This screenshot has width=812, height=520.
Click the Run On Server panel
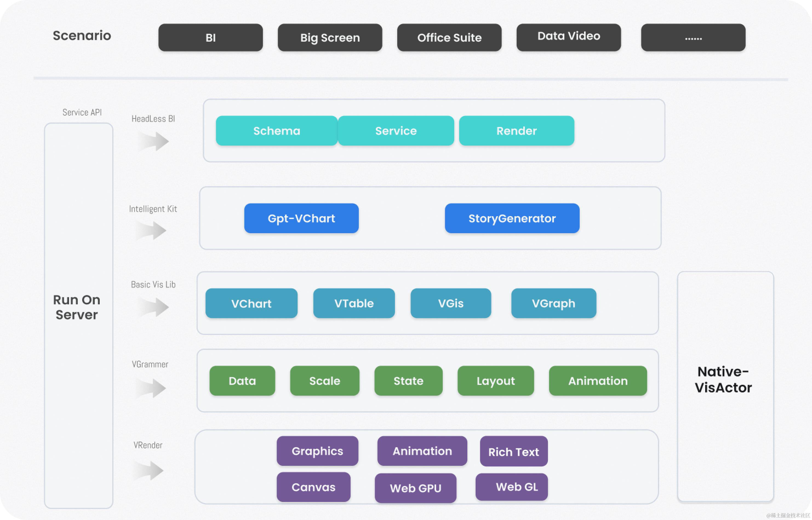tap(78, 316)
